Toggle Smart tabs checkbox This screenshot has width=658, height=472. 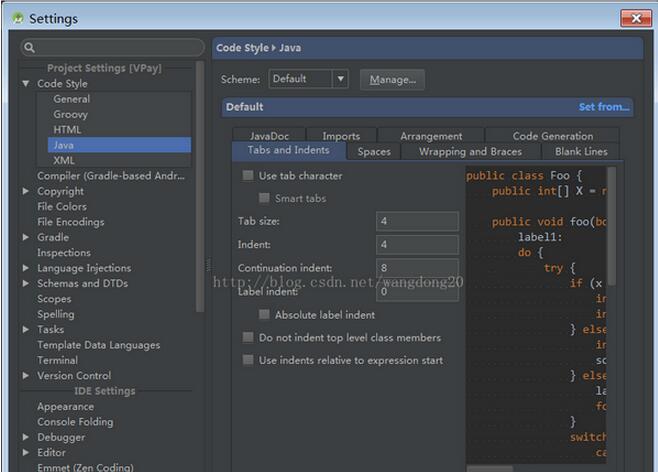pyautogui.click(x=264, y=198)
